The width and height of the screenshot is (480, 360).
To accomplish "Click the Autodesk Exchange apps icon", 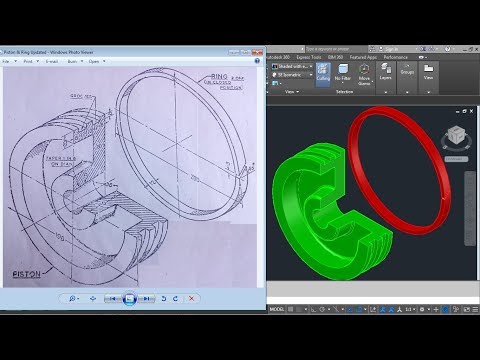I will click(423, 49).
